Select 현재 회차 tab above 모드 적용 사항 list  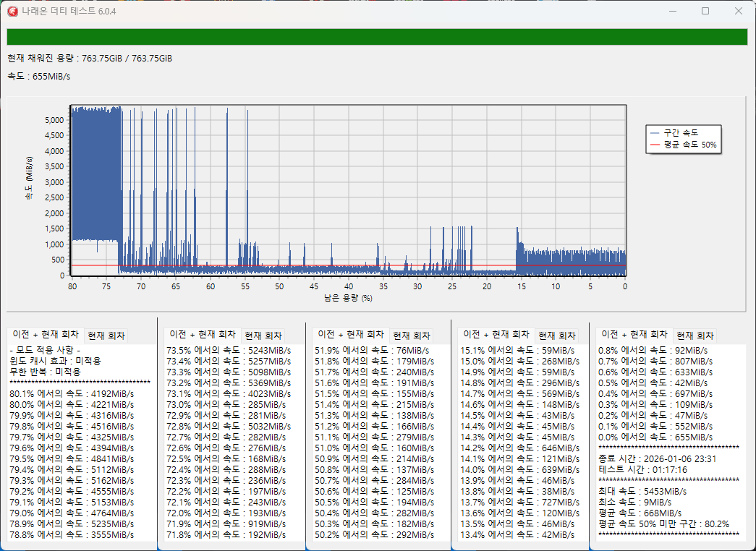click(x=106, y=336)
